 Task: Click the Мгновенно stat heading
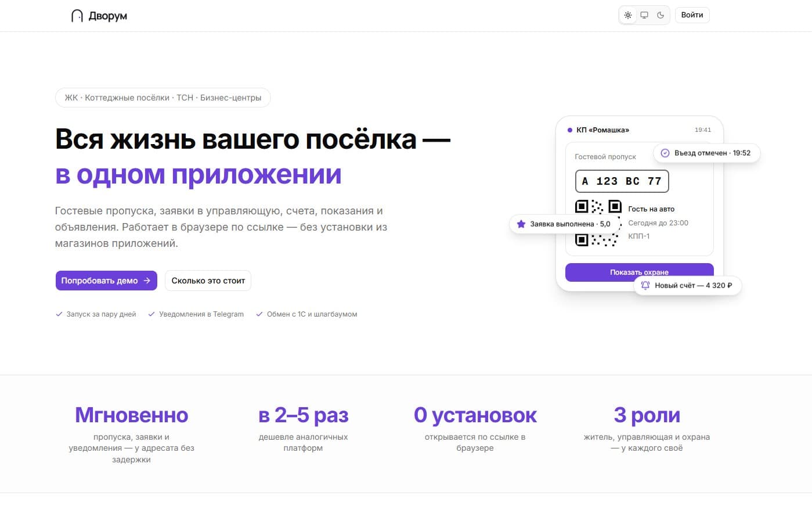(x=131, y=415)
